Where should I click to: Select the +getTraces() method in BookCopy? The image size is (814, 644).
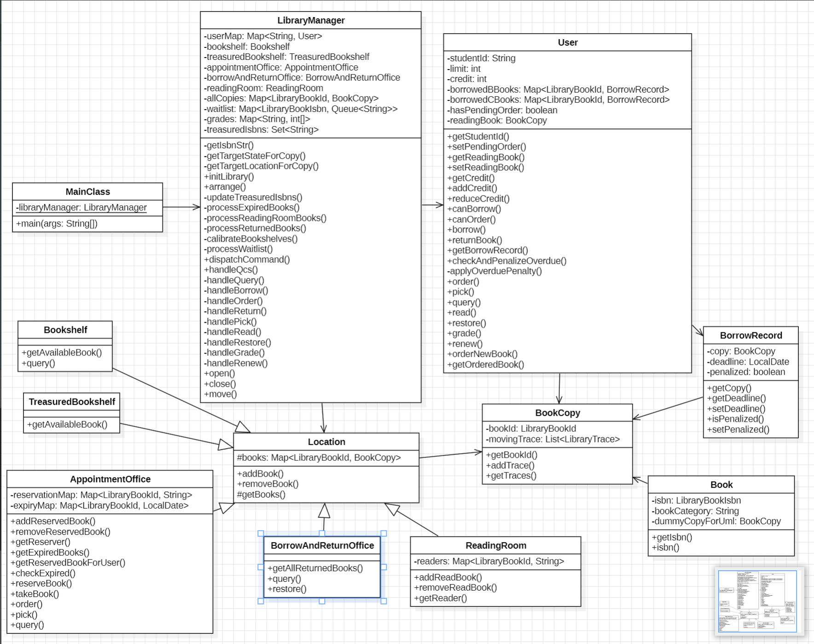pyautogui.click(x=511, y=475)
